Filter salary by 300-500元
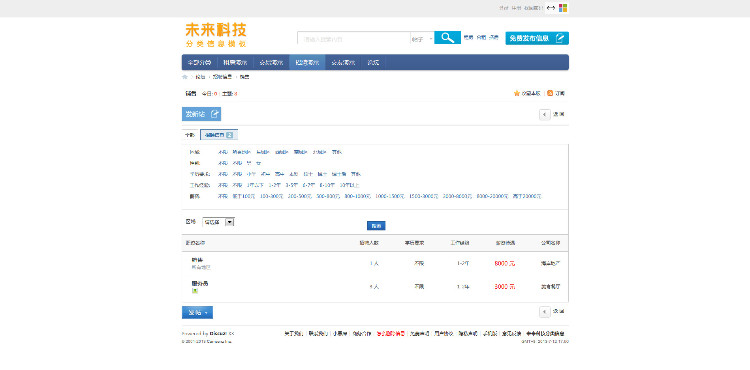The image size is (750, 370). 299,196
